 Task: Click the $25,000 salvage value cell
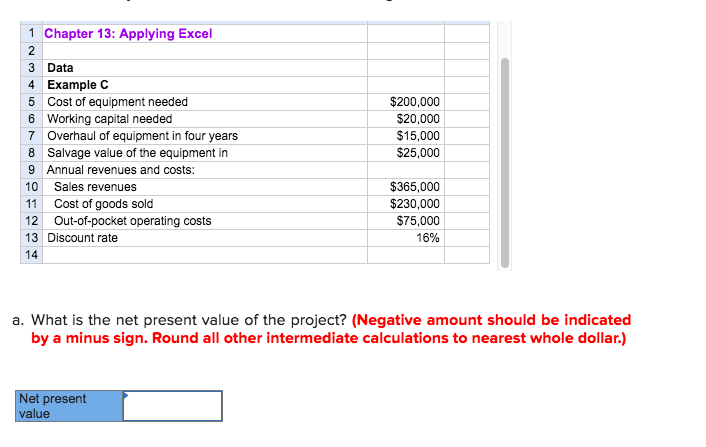(x=406, y=153)
